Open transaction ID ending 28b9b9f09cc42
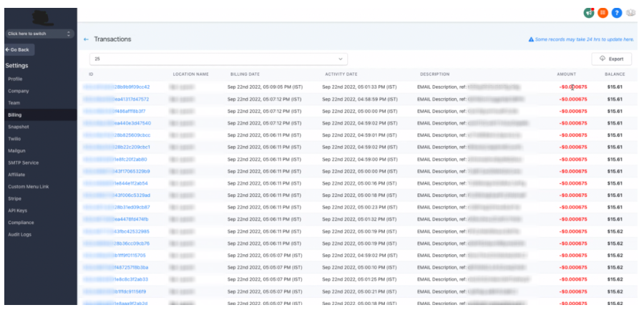Viewport: 644px width, 310px height. [117, 87]
